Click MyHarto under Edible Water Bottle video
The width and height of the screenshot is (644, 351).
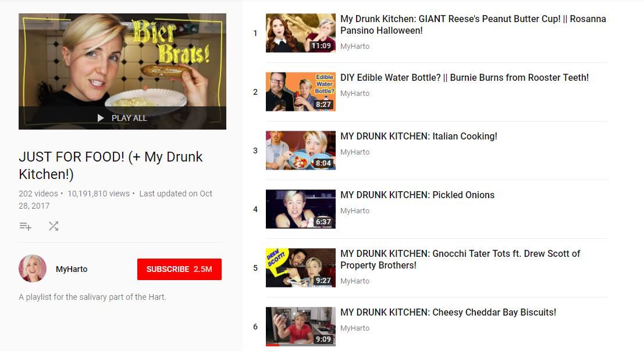point(355,93)
